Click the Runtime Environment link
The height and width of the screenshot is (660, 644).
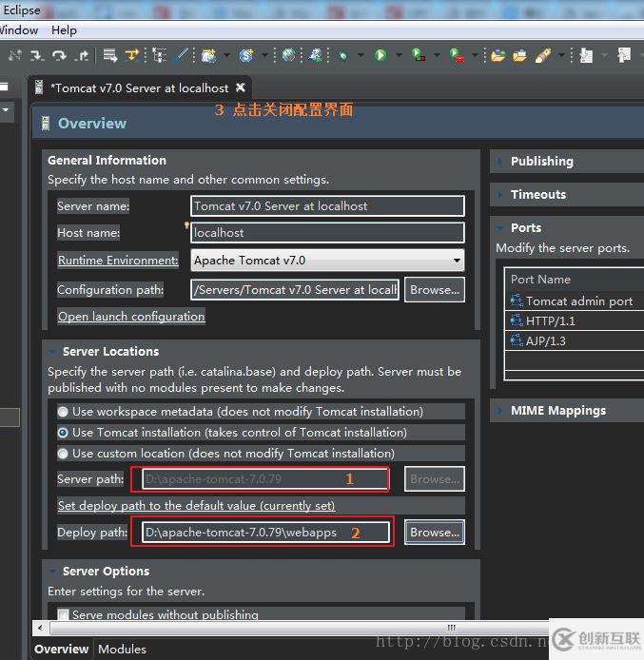click(118, 261)
